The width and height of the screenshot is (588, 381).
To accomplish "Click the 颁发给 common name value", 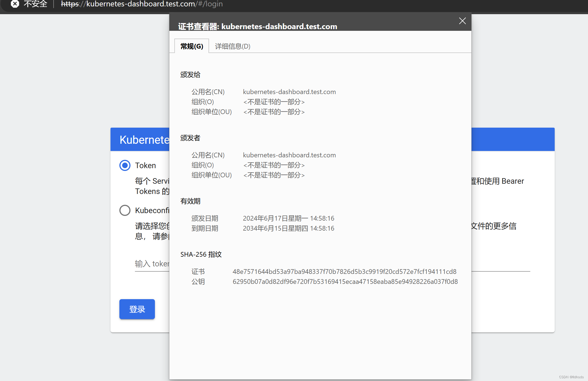I will (x=289, y=92).
